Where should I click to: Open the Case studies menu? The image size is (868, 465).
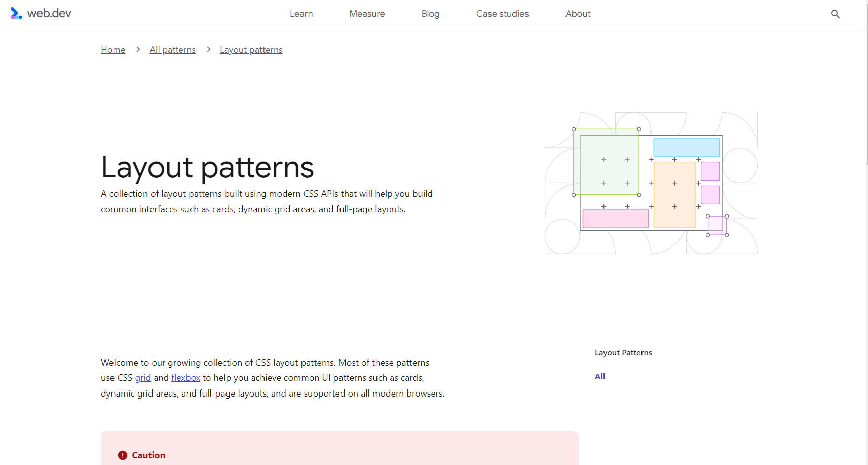[502, 14]
